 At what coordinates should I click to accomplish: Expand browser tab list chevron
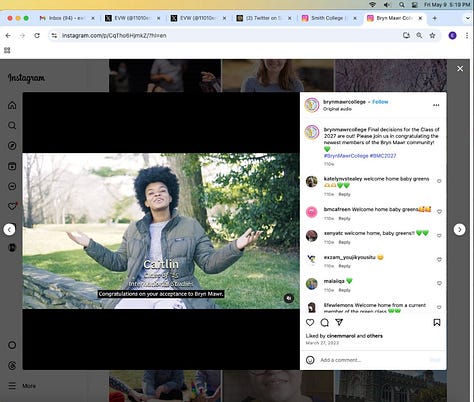467,18
